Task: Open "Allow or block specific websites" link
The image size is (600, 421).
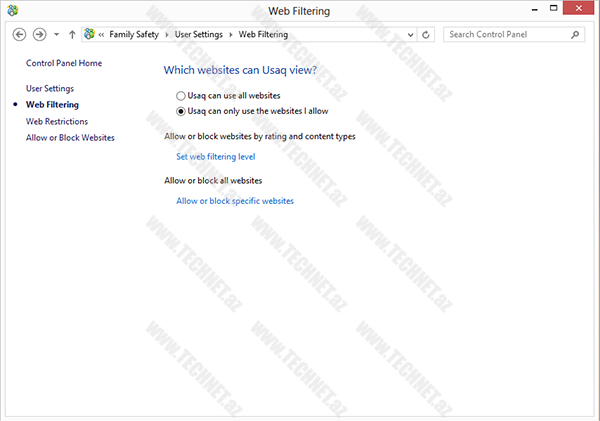Action: pyautogui.click(x=235, y=201)
